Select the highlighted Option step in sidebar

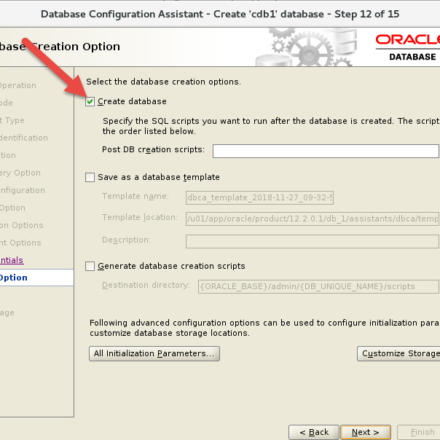pyautogui.click(x=36, y=278)
